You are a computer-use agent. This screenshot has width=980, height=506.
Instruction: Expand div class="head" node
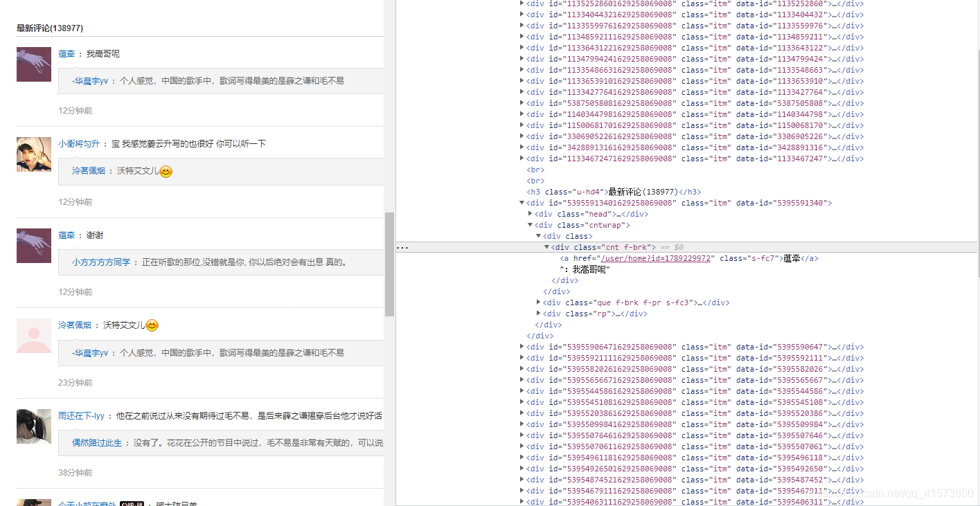coord(531,214)
